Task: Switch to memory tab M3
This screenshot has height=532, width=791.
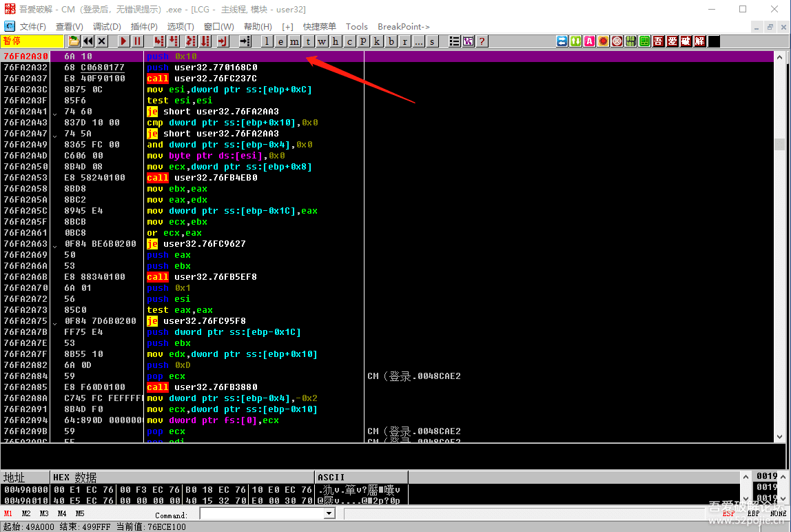Action: 44,513
